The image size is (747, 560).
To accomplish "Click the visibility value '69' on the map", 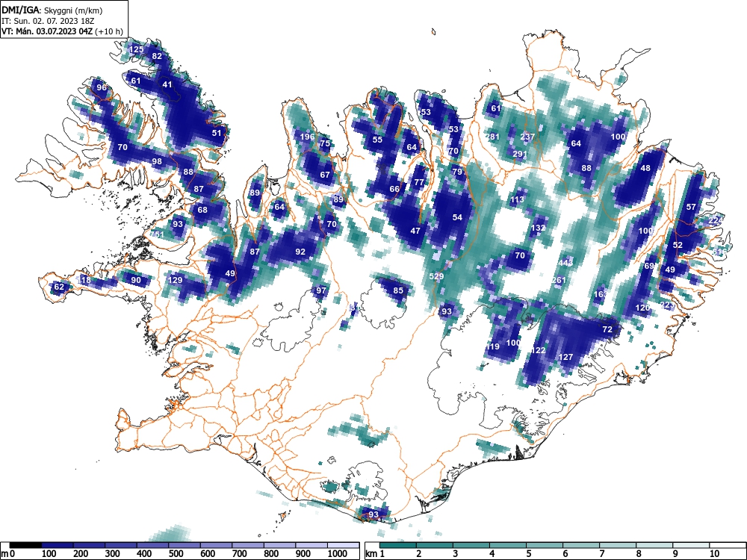I will pos(649,266).
